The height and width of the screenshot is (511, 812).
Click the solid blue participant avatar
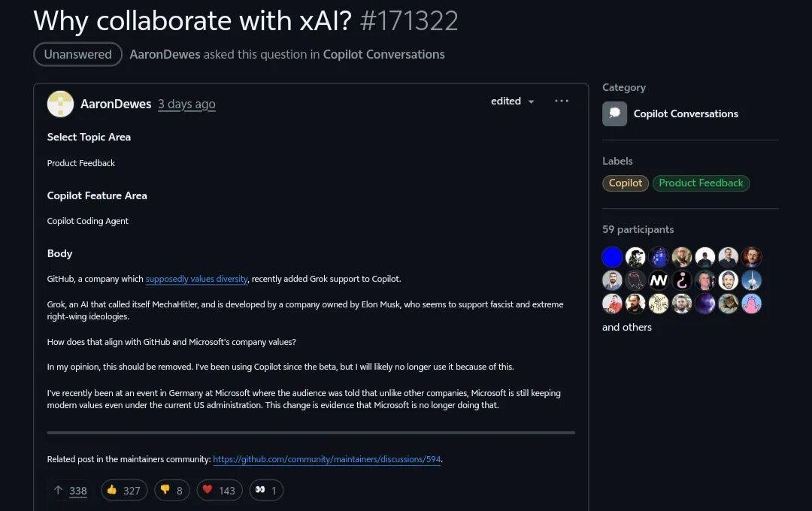[612, 257]
